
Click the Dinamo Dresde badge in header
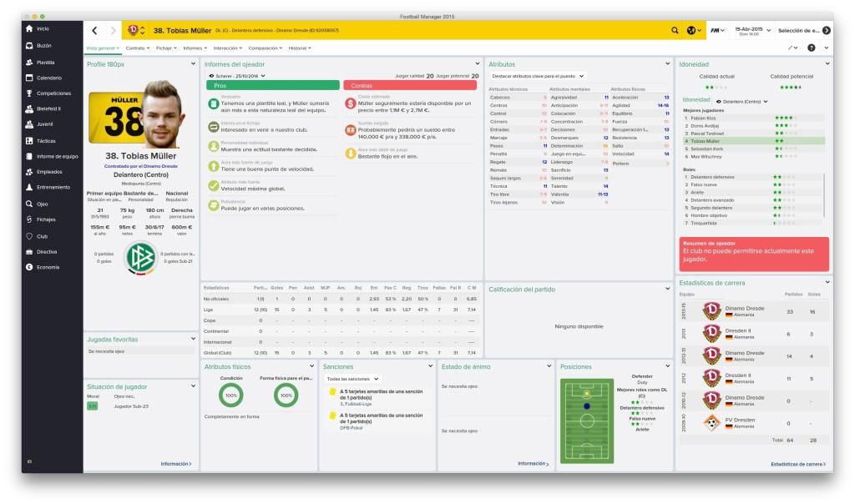tap(133, 31)
